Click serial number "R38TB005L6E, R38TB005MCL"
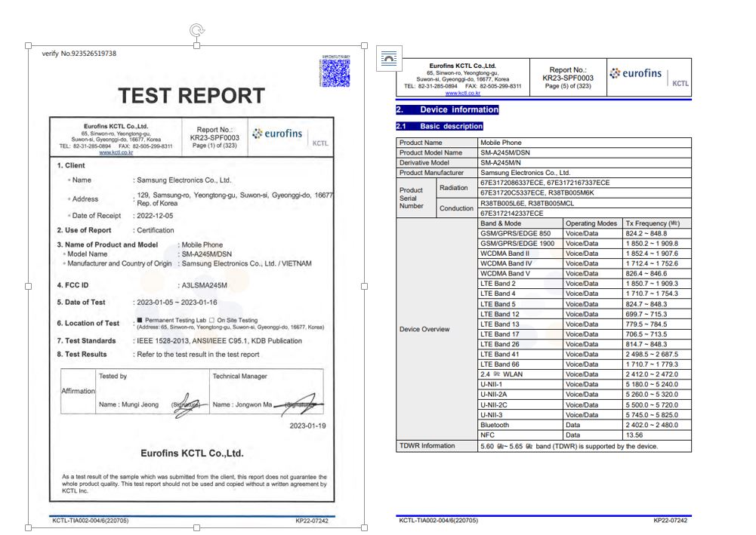 point(527,203)
